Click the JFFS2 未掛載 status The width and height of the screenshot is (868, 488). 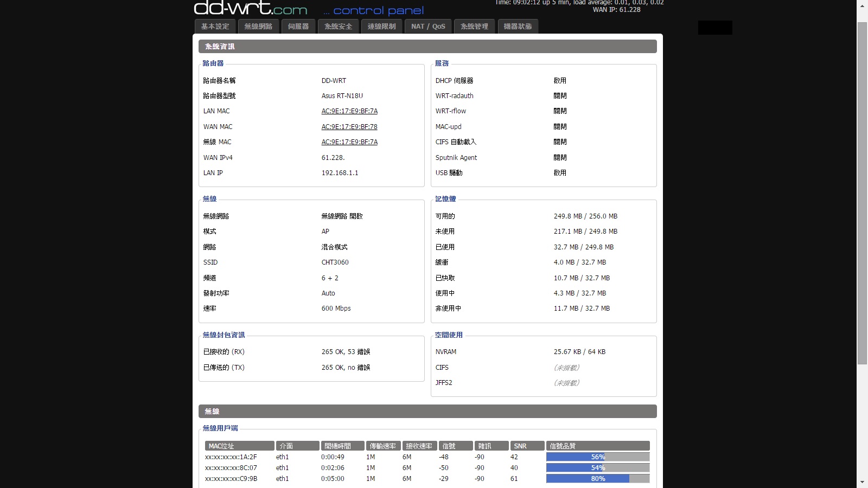pos(566,383)
